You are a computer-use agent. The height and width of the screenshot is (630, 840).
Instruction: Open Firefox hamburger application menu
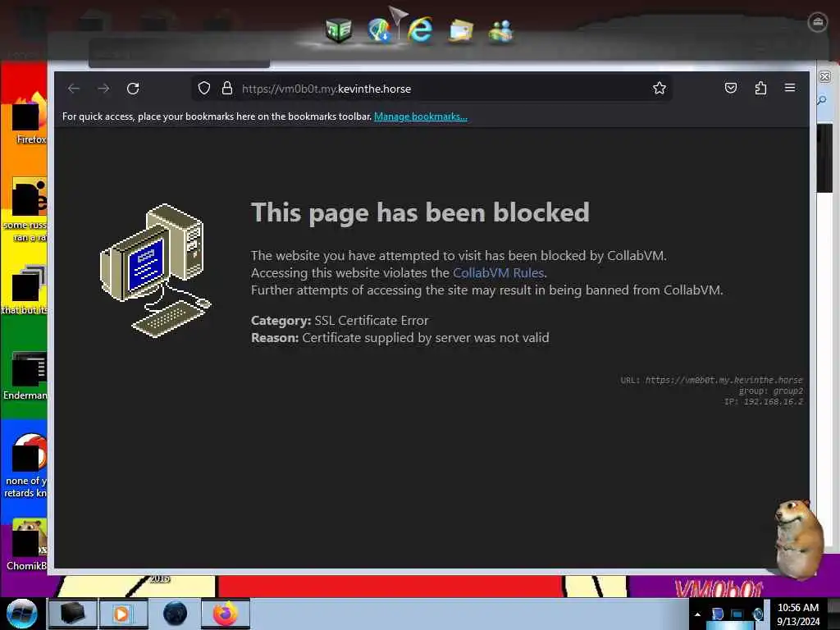(x=790, y=88)
